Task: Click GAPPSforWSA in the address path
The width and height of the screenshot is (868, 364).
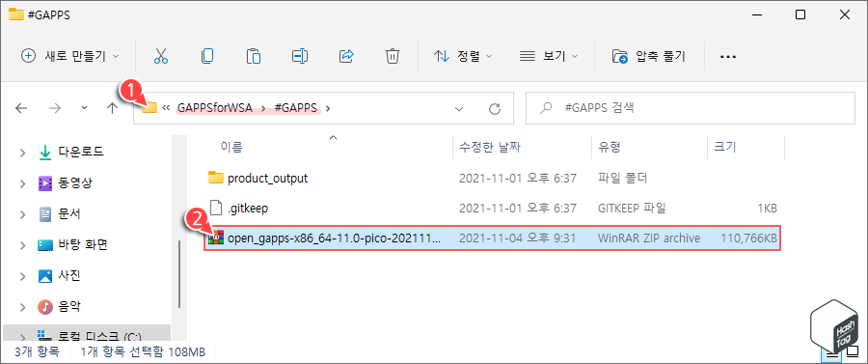Action: pos(215,108)
